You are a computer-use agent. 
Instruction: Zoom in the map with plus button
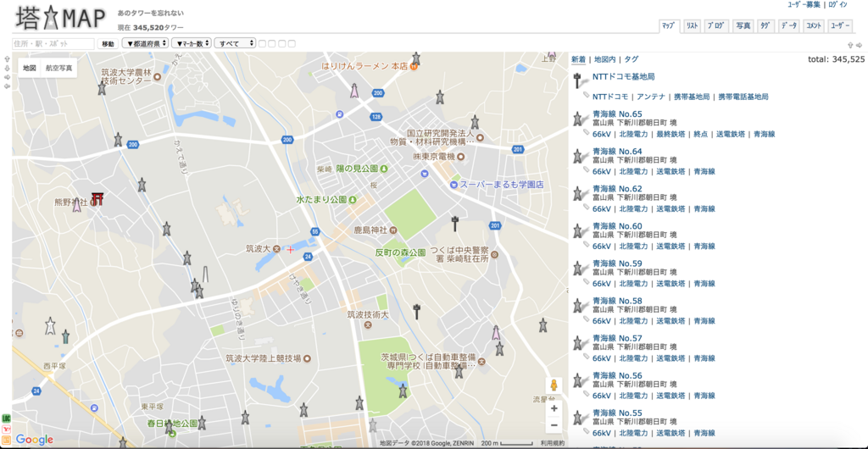pyautogui.click(x=554, y=408)
